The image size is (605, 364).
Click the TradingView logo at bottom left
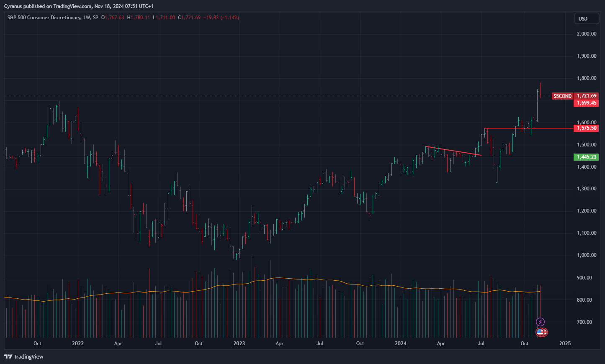pos(24,356)
